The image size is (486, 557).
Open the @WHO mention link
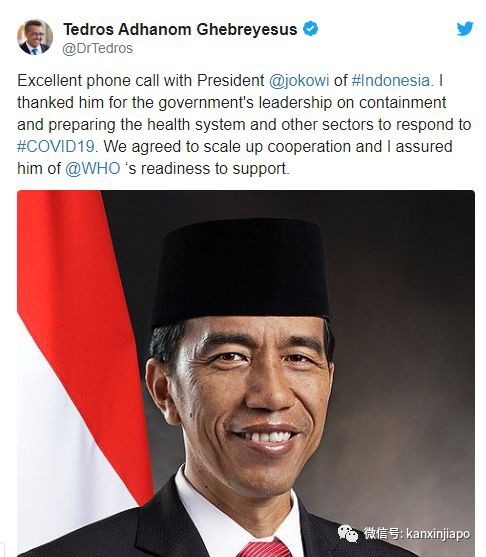coord(93,168)
